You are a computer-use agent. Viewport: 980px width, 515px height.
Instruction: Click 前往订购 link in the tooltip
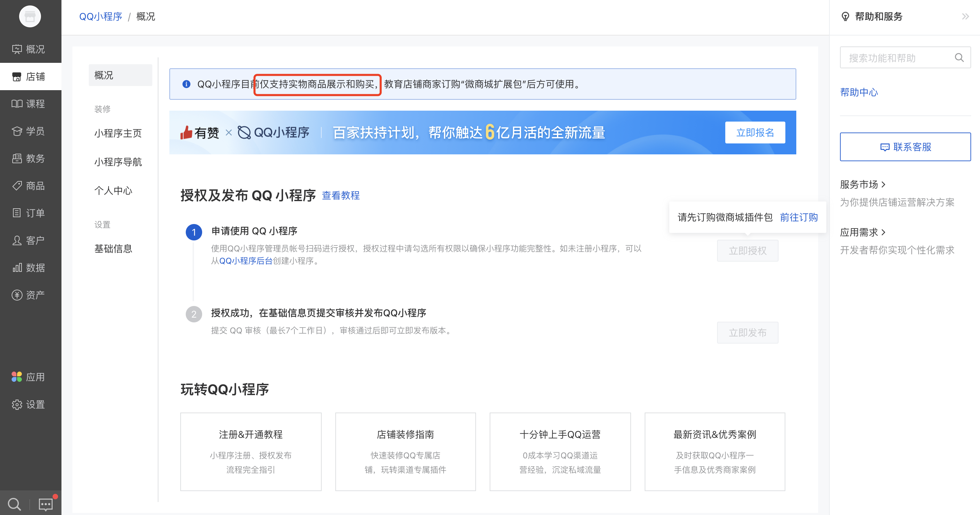point(799,217)
